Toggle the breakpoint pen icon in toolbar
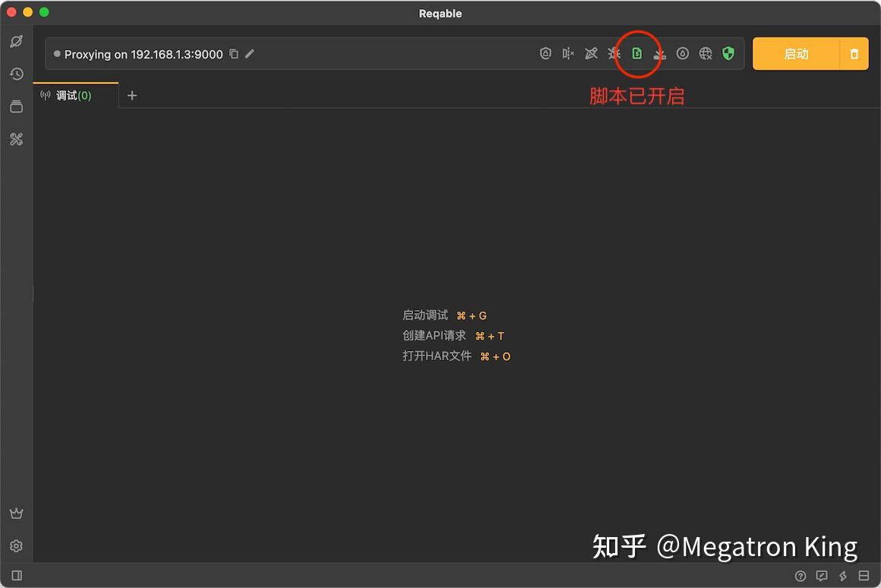 click(x=591, y=53)
